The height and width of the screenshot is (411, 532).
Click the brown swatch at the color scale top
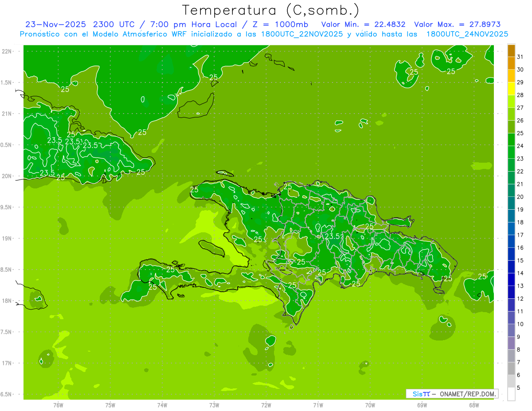click(x=511, y=51)
